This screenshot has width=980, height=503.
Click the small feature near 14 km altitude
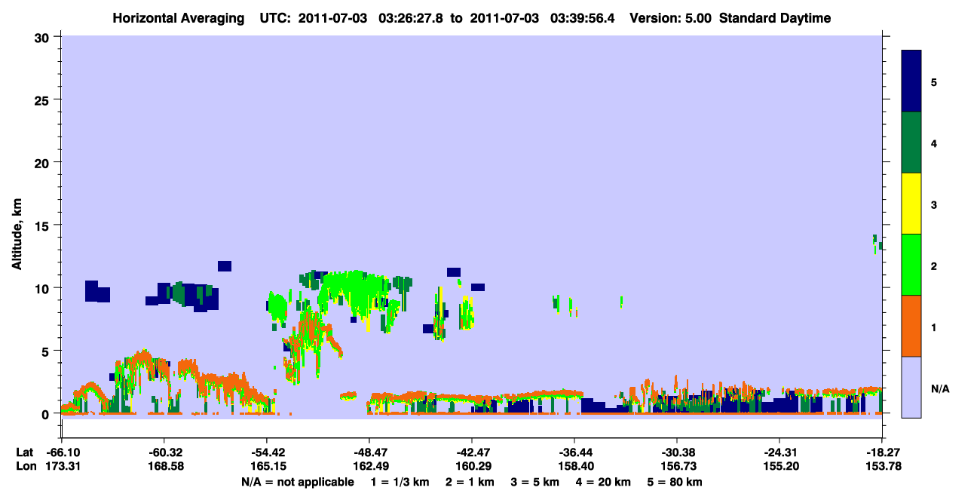coord(876,241)
